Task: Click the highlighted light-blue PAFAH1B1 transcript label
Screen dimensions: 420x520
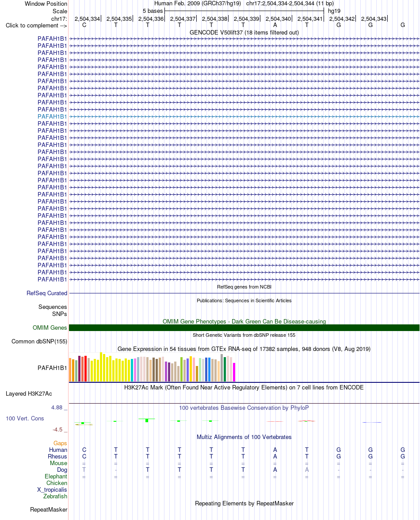Action: pyautogui.click(x=52, y=116)
